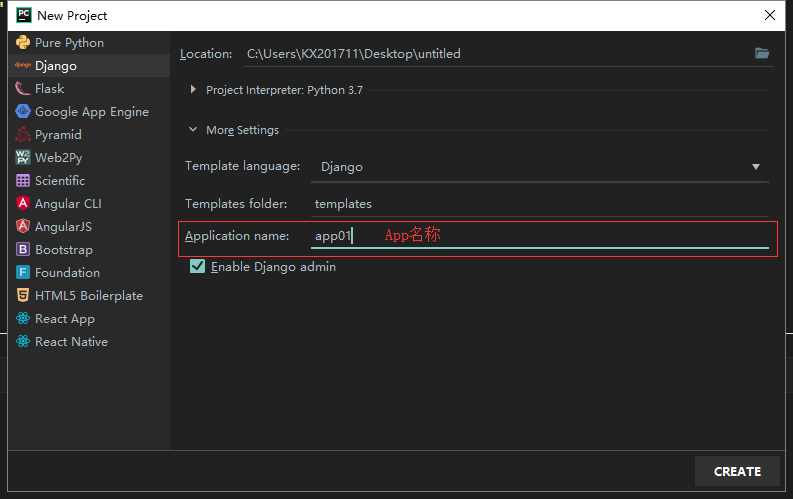Open Template language dropdown
The height and width of the screenshot is (499, 793).
pos(540,167)
